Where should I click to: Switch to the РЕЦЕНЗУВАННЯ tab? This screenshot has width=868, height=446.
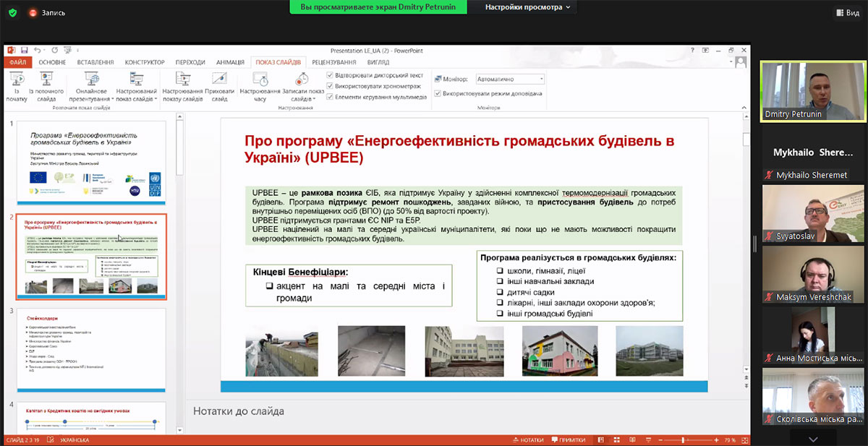click(333, 62)
